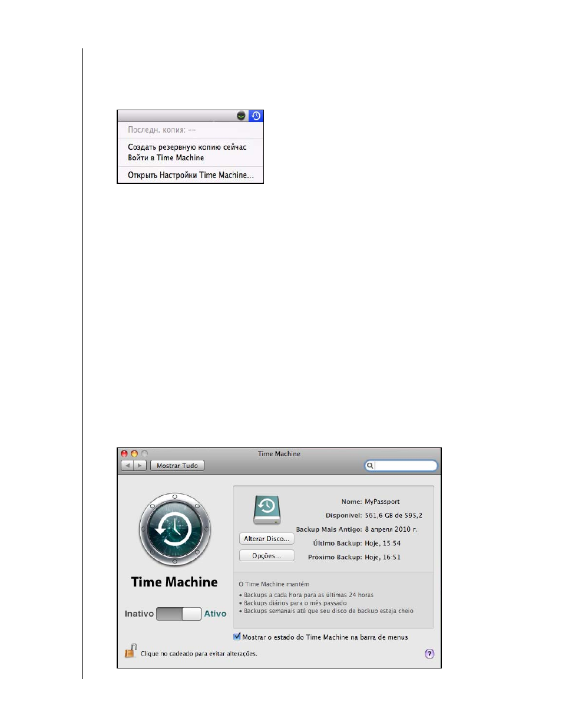562x728 pixels.
Task: Click the 'Ativo' label
Action: 215,614
